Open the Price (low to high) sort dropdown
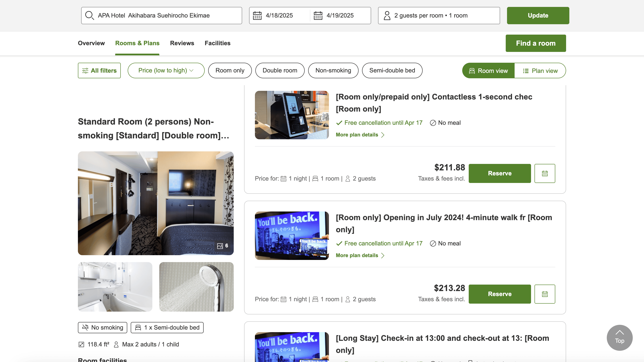This screenshot has height=362, width=644. (166, 70)
